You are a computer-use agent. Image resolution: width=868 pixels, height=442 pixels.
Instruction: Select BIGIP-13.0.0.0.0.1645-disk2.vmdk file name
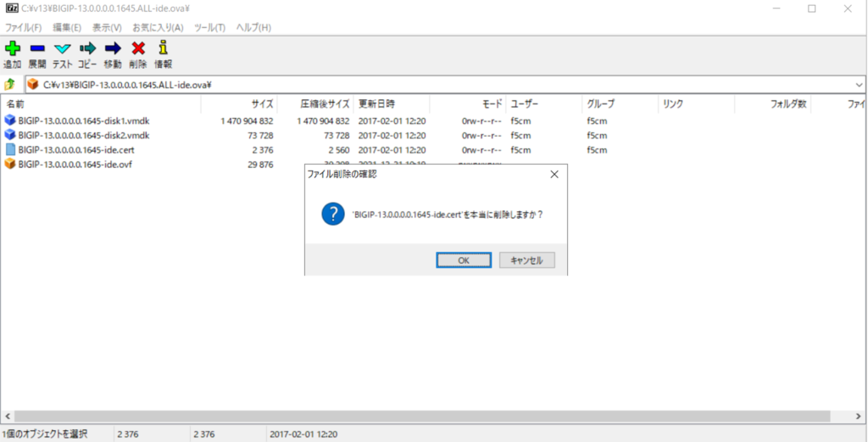(x=84, y=135)
